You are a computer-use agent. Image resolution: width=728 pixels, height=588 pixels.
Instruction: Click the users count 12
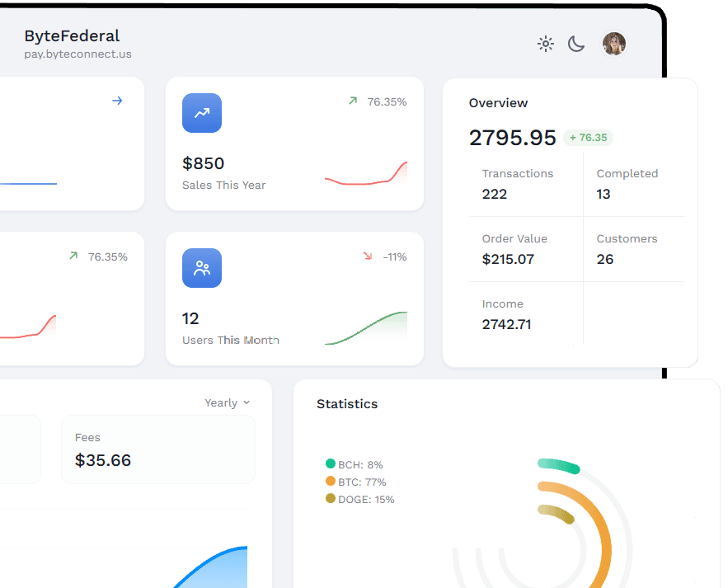(x=190, y=318)
